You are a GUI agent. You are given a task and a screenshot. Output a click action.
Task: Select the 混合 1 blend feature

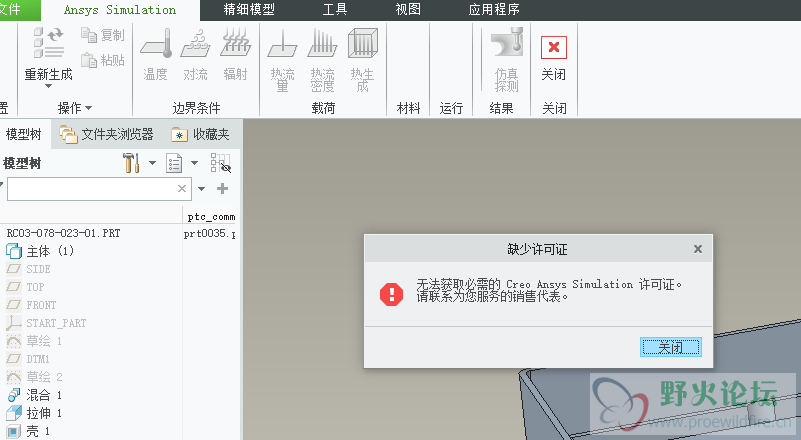[34, 395]
